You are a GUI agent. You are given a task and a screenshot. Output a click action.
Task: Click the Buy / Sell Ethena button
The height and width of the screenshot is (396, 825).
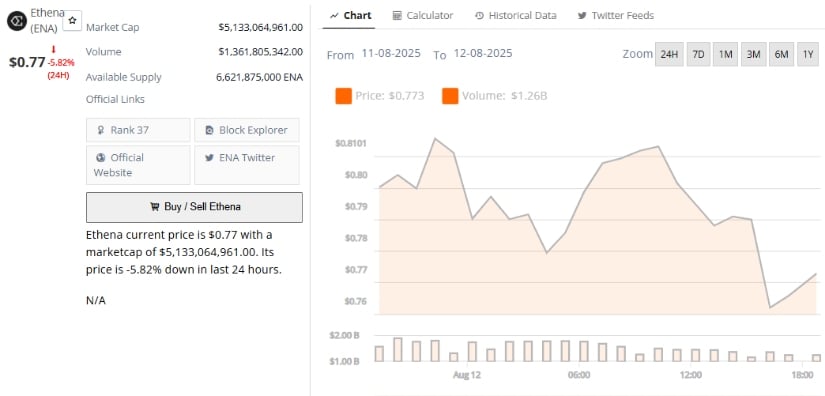194,207
